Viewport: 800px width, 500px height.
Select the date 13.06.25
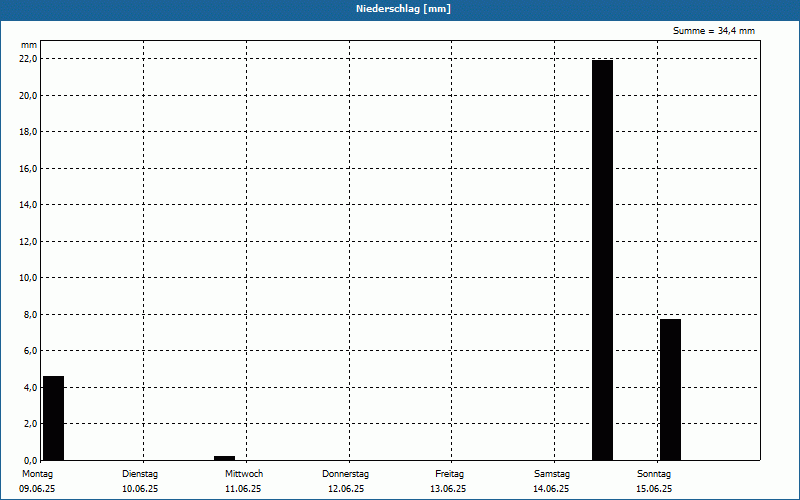pos(448,489)
